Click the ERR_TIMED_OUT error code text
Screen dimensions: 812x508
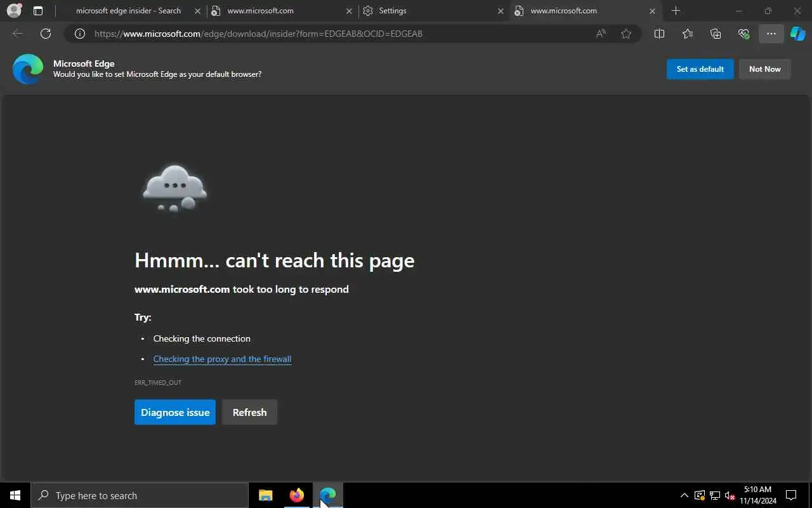158,383
